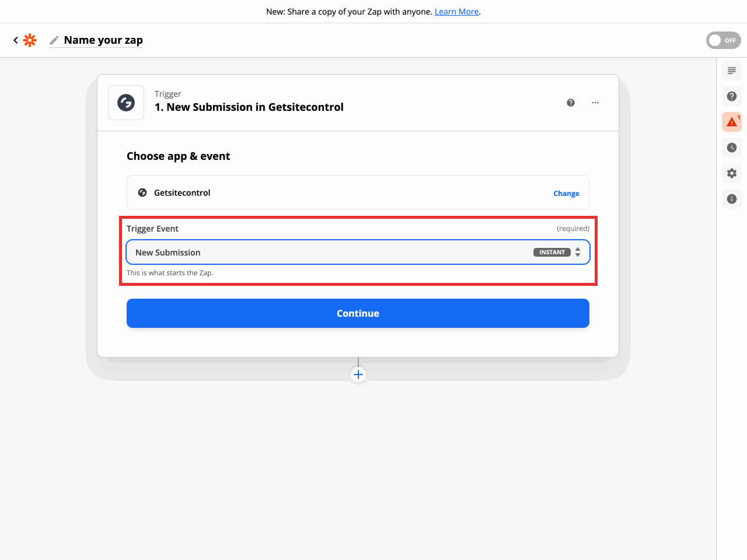Viewport: 747px width, 560px height.
Task: Click the Zapier logo icon
Action: pos(30,40)
